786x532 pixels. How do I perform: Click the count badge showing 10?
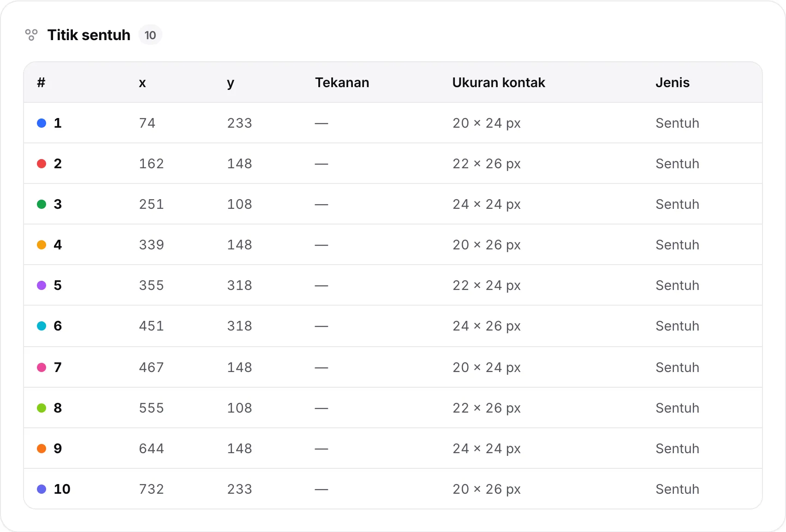point(150,35)
